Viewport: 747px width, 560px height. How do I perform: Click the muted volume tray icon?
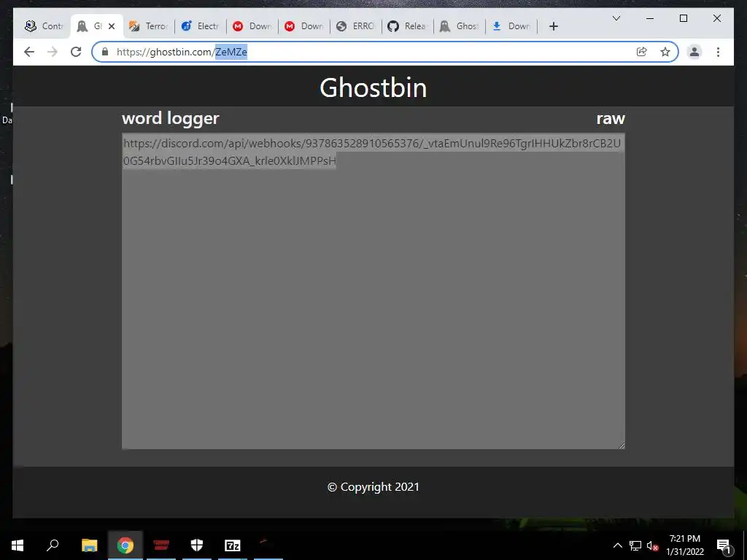[x=653, y=545]
